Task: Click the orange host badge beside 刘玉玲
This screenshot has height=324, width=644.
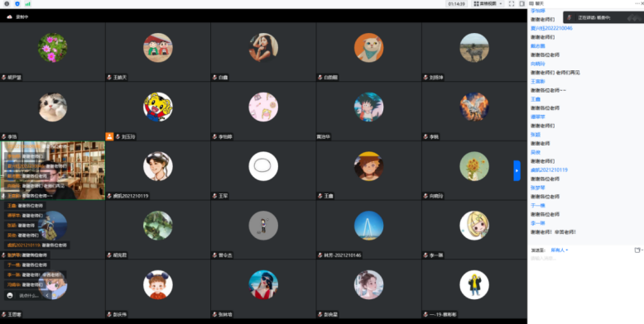Action: 109,136
